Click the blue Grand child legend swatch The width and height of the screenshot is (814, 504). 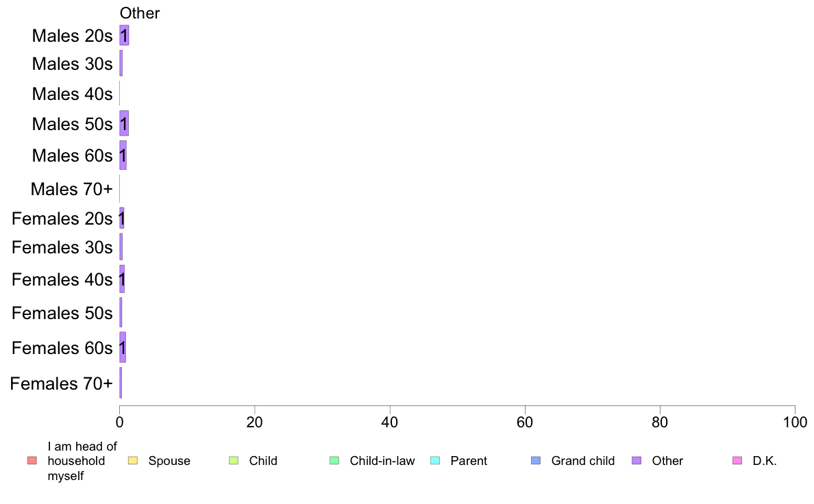click(536, 460)
